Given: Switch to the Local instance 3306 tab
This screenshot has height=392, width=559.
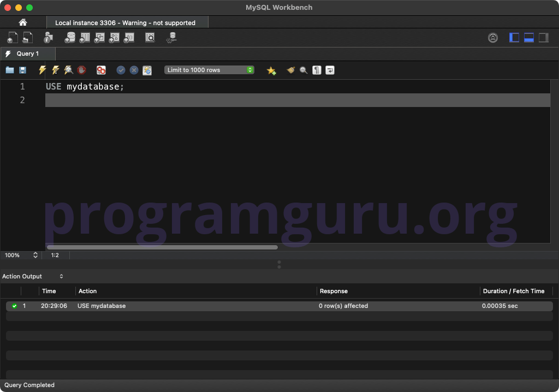Looking at the screenshot, I should [x=127, y=22].
